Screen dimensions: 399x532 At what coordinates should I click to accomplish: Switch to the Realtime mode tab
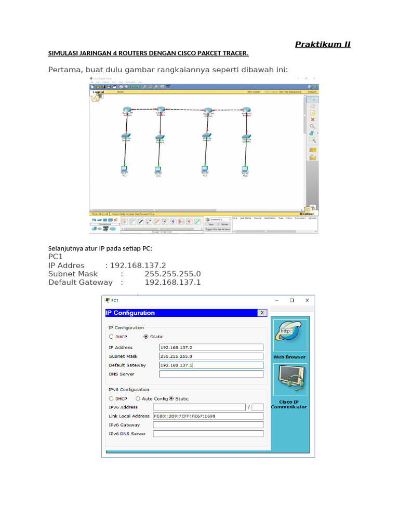click(x=307, y=214)
